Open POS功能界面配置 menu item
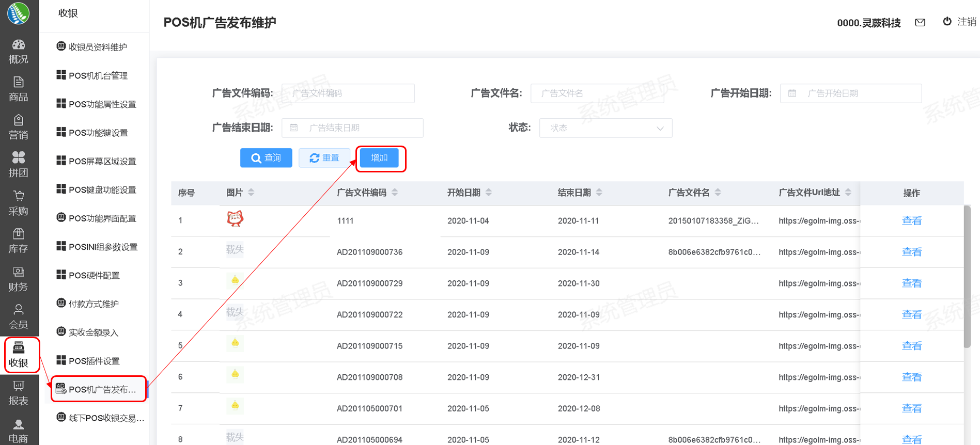Image resolution: width=980 pixels, height=445 pixels. (96, 218)
